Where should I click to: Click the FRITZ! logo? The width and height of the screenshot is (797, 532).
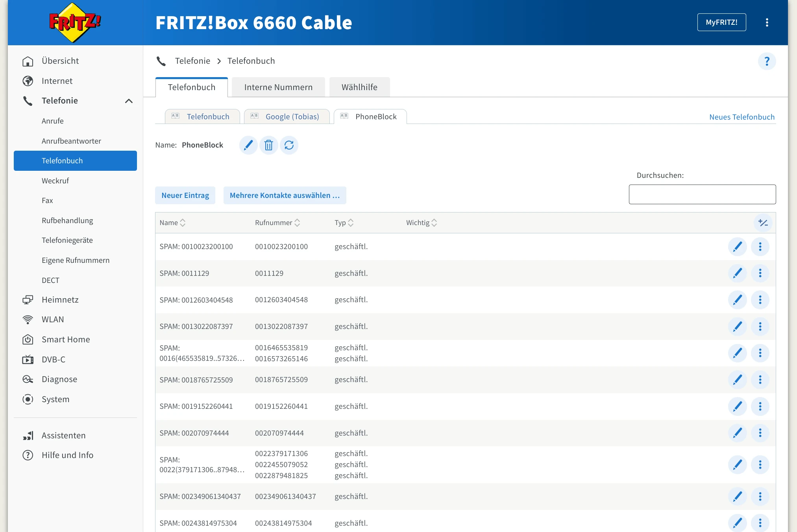[x=75, y=22]
